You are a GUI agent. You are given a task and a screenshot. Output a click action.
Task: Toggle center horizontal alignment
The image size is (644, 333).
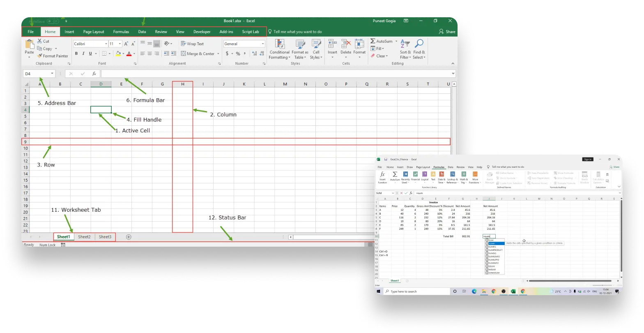tap(149, 53)
